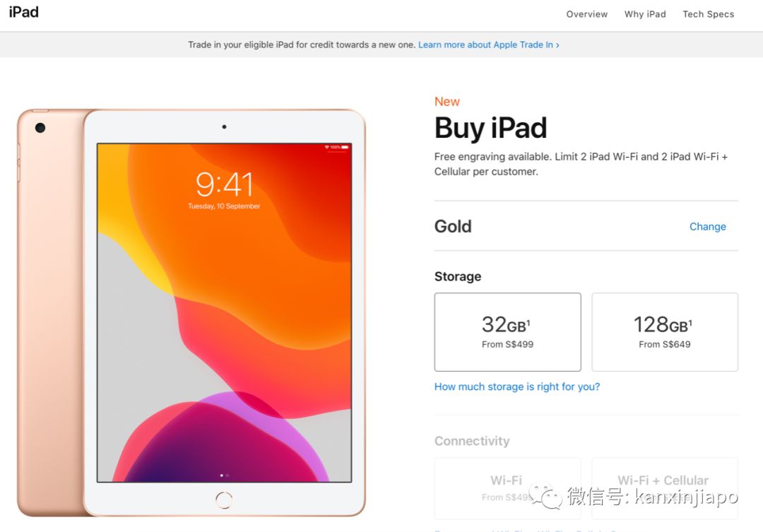
Task: Open How much storage is right for you
Action: click(x=516, y=386)
